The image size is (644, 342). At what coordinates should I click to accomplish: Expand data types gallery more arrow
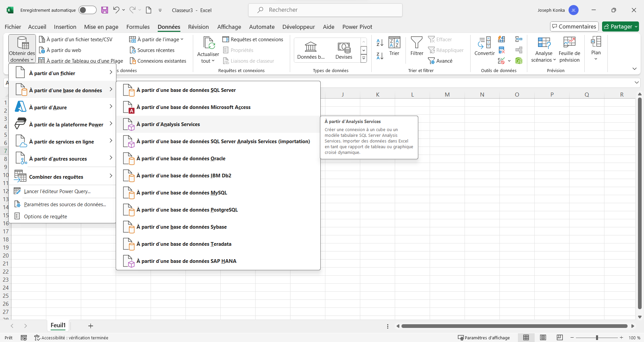[x=364, y=59]
